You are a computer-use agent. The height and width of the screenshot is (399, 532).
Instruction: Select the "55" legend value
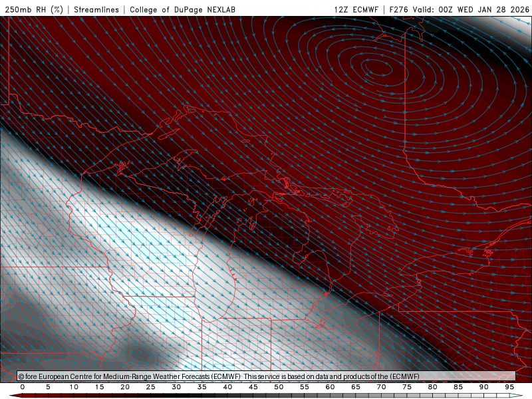pos(305,387)
